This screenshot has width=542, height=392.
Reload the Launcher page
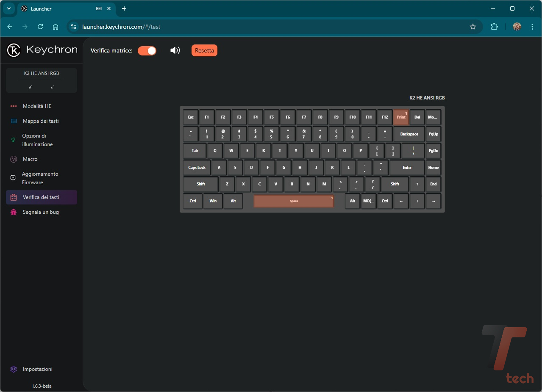tap(40, 27)
